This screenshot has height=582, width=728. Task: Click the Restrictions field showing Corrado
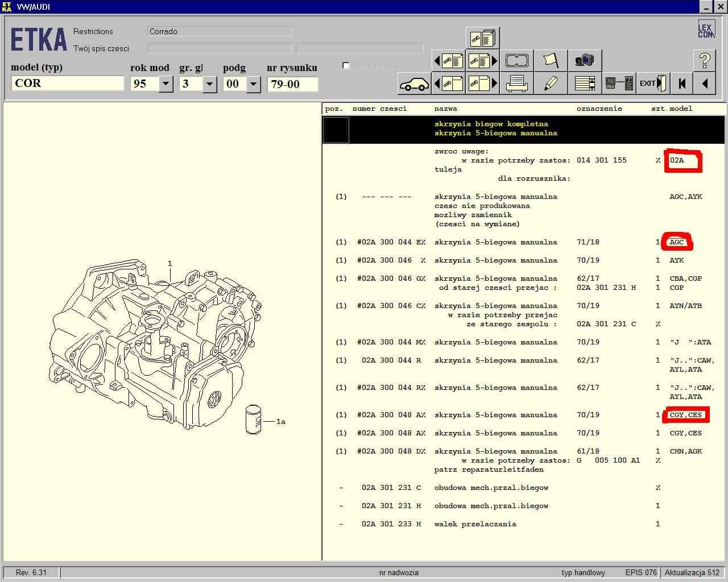220,31
